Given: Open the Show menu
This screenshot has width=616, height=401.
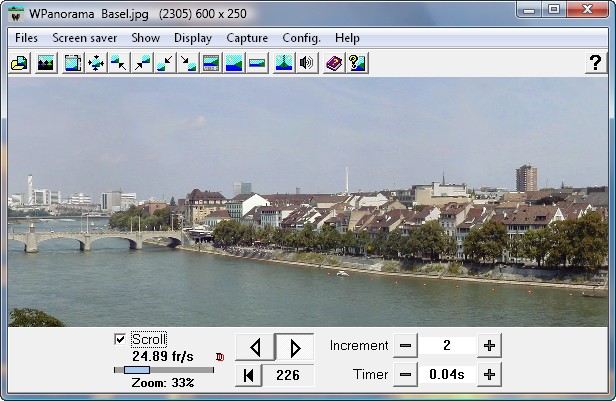Looking at the screenshot, I should tap(145, 38).
